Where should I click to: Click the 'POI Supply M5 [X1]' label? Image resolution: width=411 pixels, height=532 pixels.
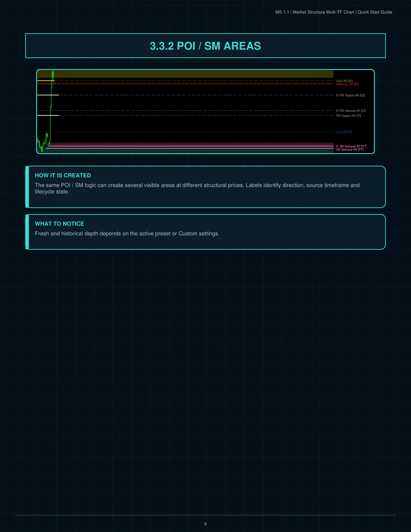[x=348, y=116]
